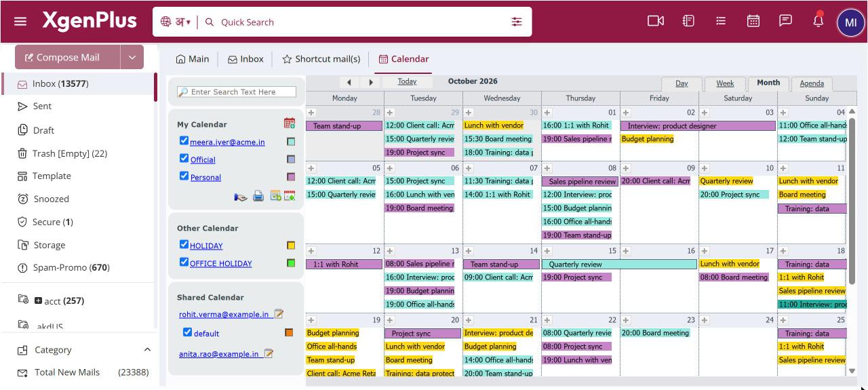Start a video meeting from header camera icon
This screenshot has height=390, width=868.
(x=656, y=21)
